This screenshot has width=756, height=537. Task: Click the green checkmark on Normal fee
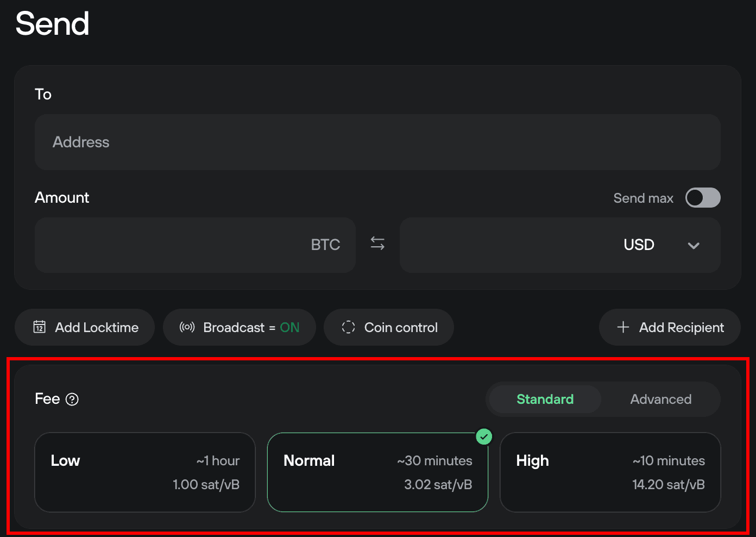tap(483, 436)
